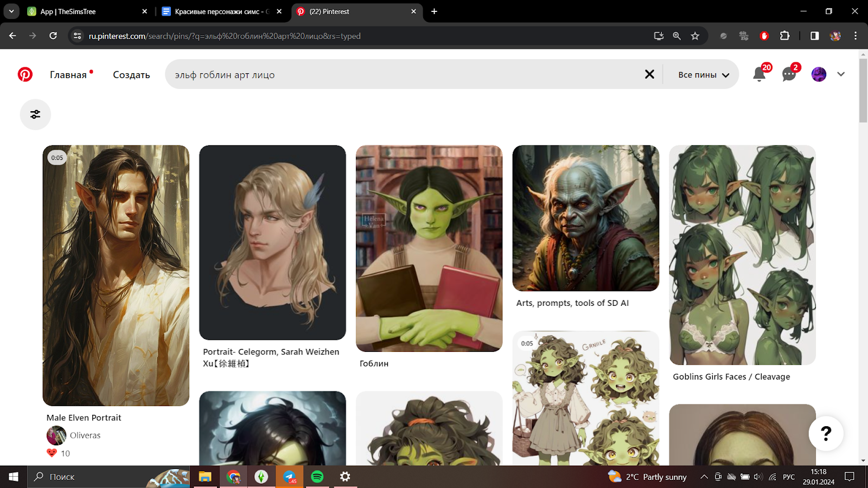Image resolution: width=868 pixels, height=488 pixels.
Task: Click the Pinterest logo icon
Action: point(25,74)
